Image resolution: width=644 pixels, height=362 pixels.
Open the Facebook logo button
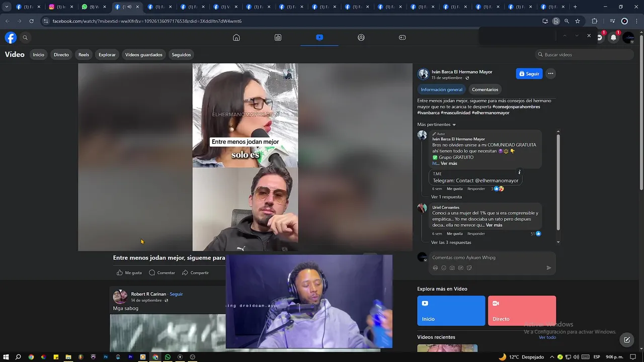click(11, 38)
